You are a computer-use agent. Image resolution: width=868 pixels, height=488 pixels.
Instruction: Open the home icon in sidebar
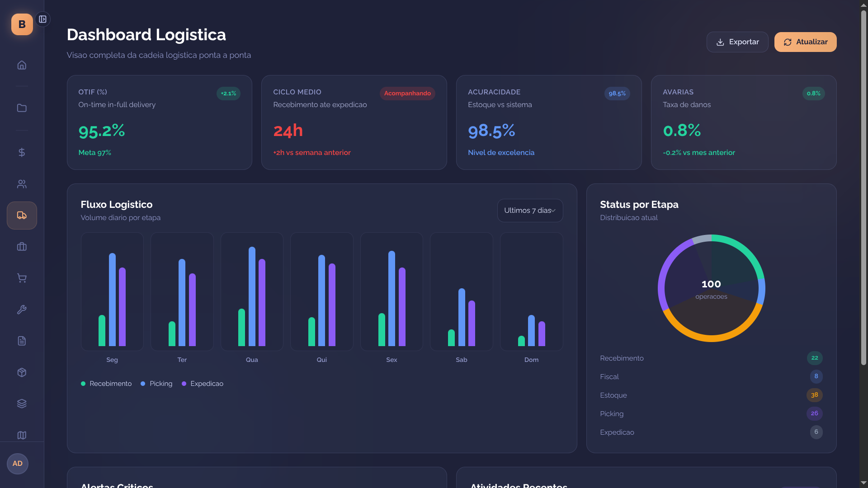(x=22, y=65)
